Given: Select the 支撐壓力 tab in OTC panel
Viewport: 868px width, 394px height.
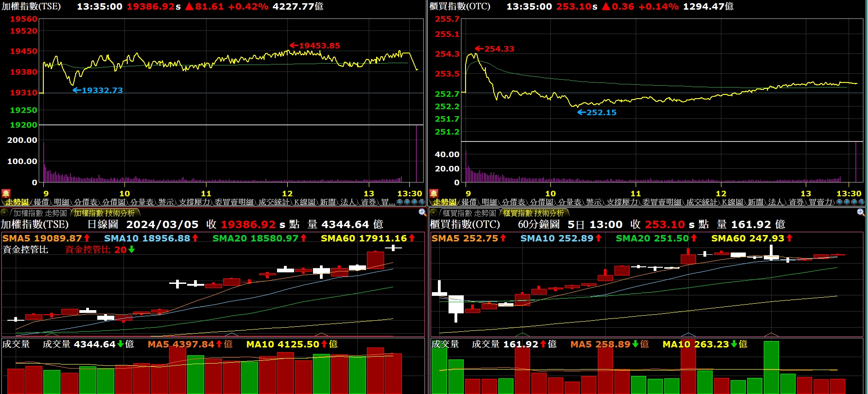Looking at the screenshot, I should (x=622, y=202).
